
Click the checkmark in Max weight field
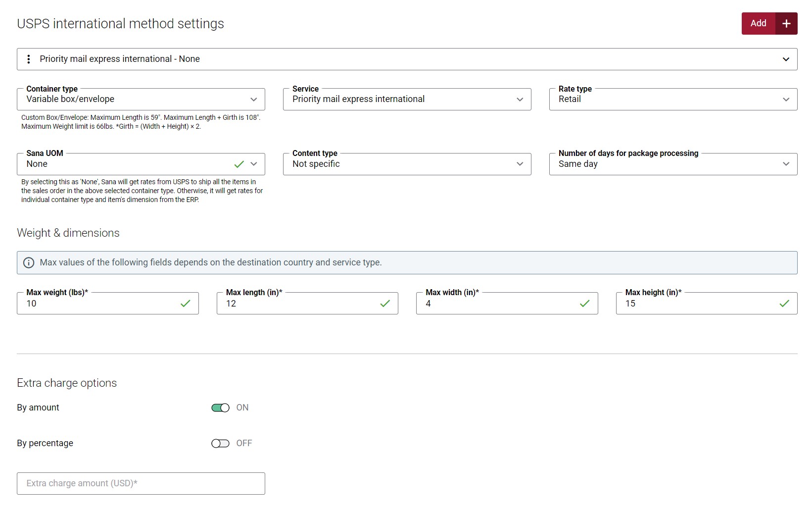[x=186, y=304]
